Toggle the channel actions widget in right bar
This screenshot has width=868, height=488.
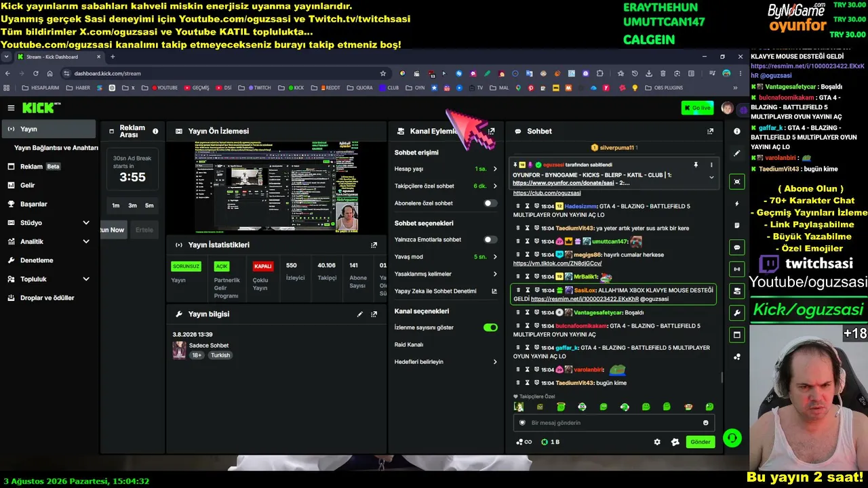coord(737,291)
